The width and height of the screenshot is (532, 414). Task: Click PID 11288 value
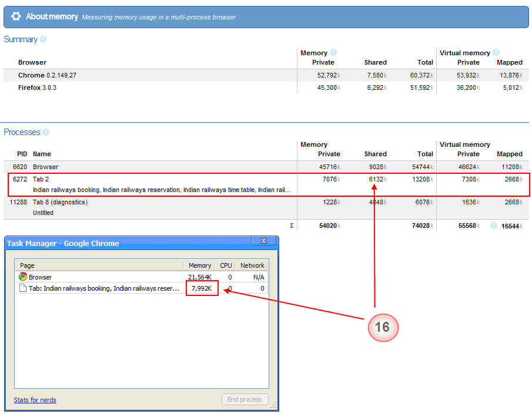(x=18, y=202)
